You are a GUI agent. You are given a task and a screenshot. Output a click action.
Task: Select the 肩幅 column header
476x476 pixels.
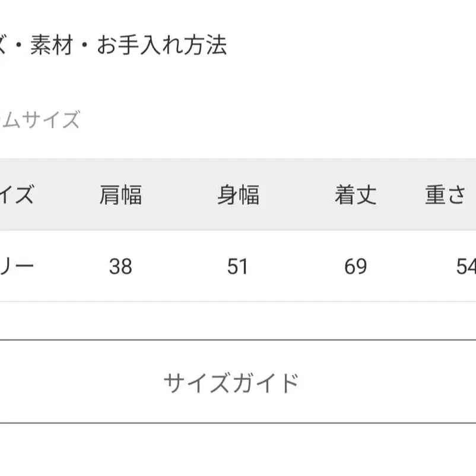click(119, 196)
